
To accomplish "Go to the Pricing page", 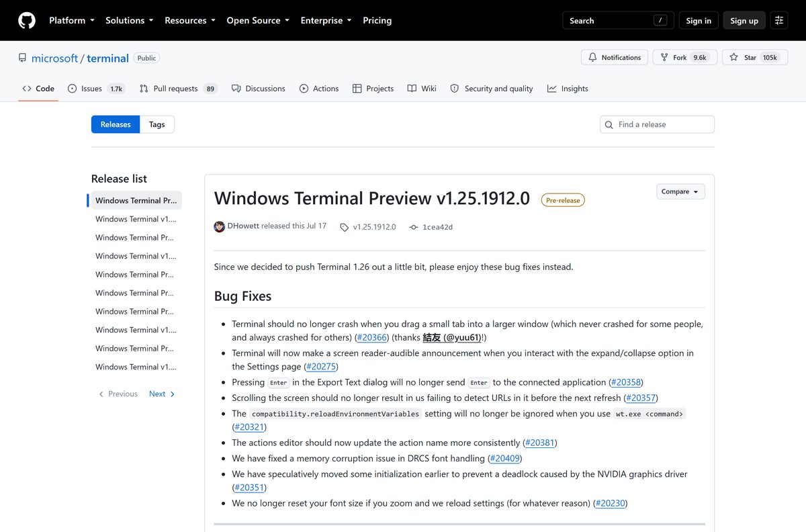I will (377, 20).
